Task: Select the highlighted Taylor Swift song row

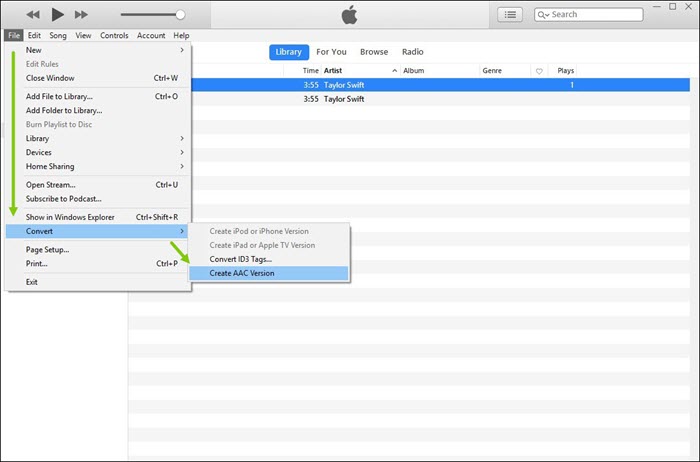Action: click(440, 85)
